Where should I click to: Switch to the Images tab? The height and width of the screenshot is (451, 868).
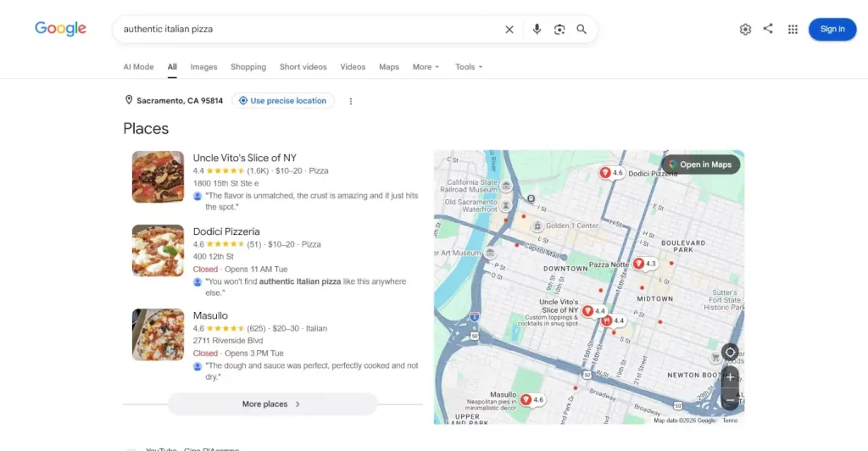tap(203, 67)
